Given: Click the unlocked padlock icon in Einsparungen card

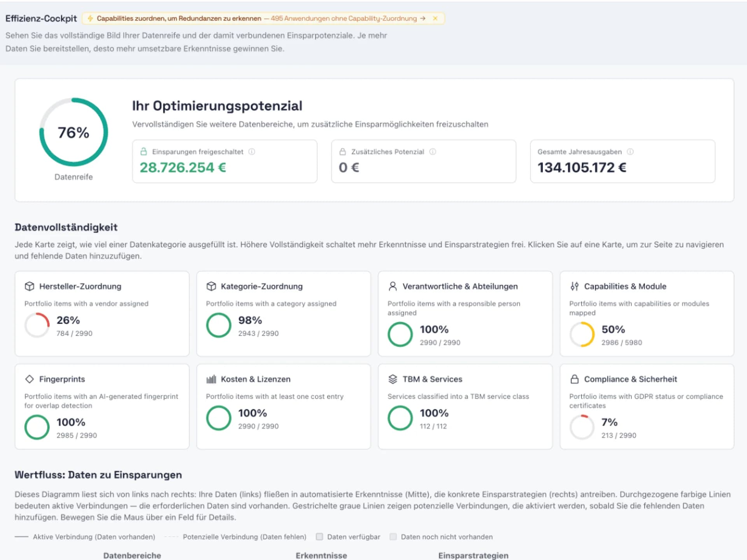Looking at the screenshot, I should coord(144,151).
